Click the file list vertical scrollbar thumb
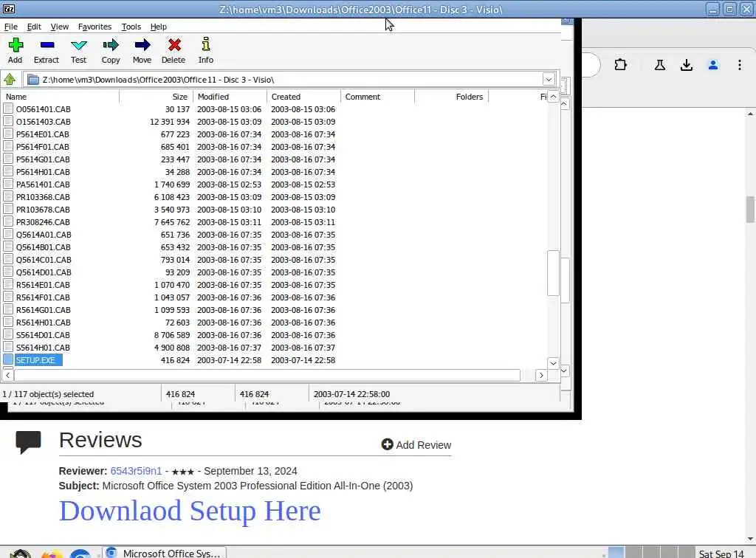Image resolution: width=756 pixels, height=558 pixels. click(553, 273)
